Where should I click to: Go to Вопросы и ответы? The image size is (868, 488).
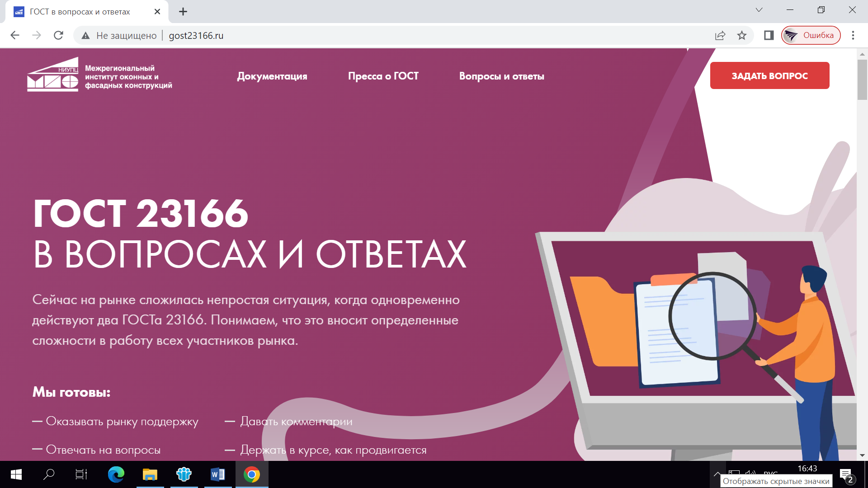[x=501, y=76]
